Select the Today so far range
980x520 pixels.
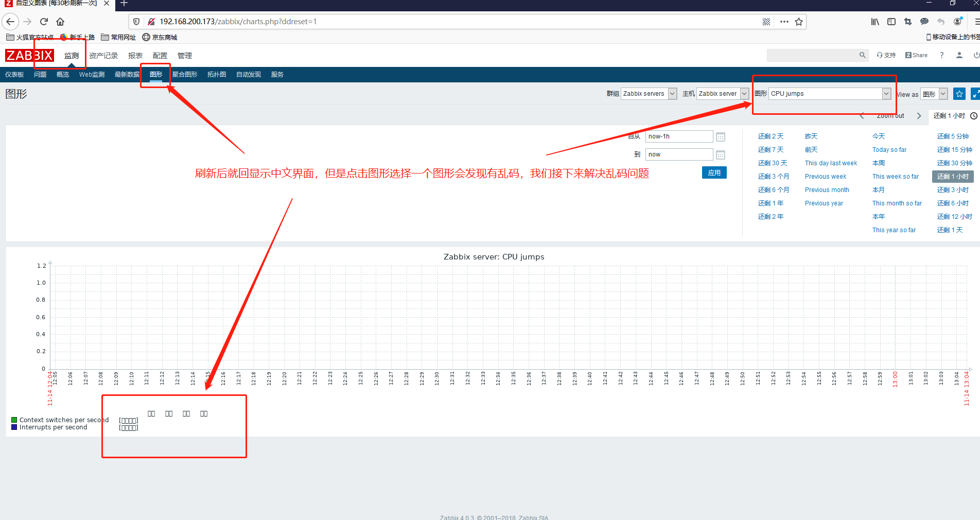pyautogui.click(x=889, y=150)
